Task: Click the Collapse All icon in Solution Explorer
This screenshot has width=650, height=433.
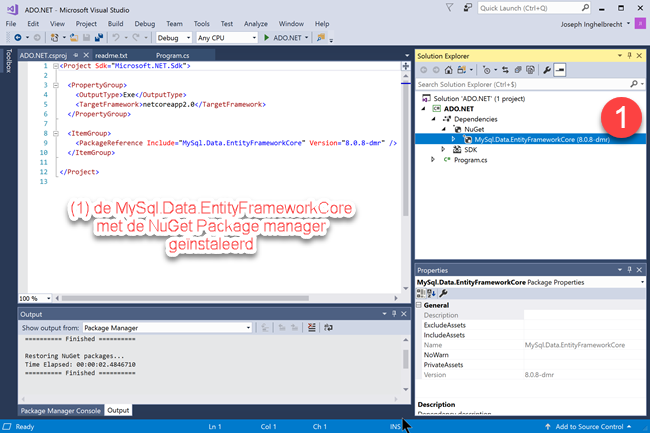Action: click(518, 70)
